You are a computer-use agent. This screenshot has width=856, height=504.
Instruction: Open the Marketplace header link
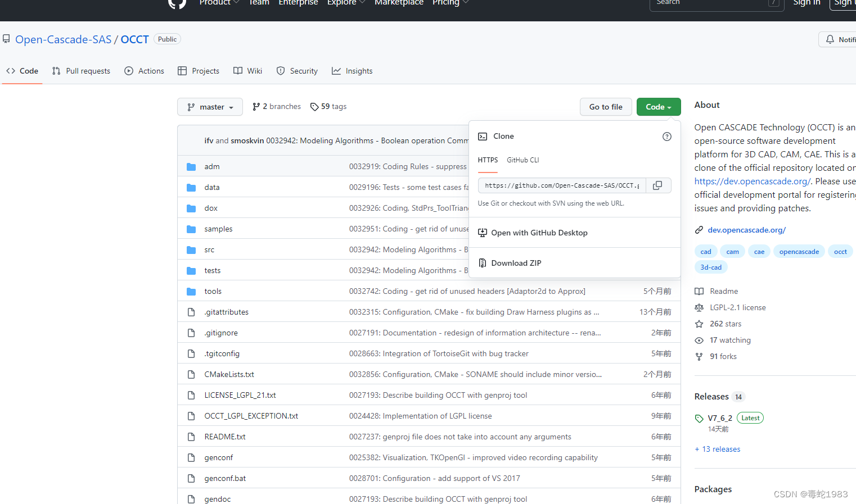[399, 2]
